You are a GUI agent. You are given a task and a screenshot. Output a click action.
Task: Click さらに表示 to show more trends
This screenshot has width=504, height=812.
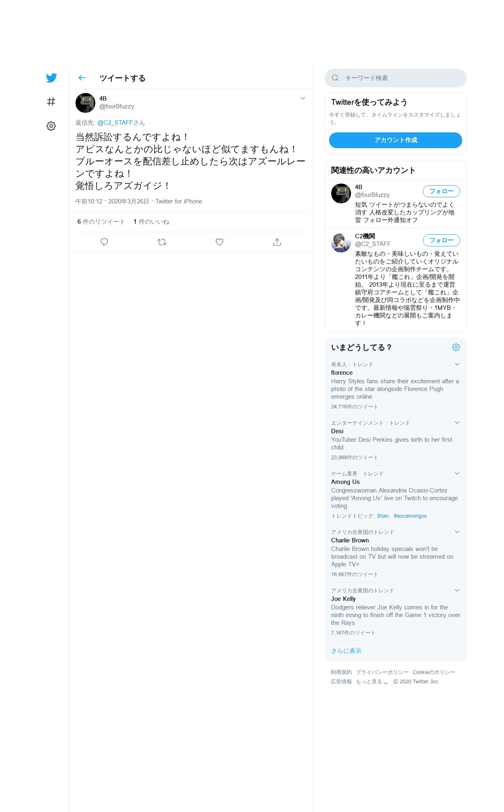[346, 651]
